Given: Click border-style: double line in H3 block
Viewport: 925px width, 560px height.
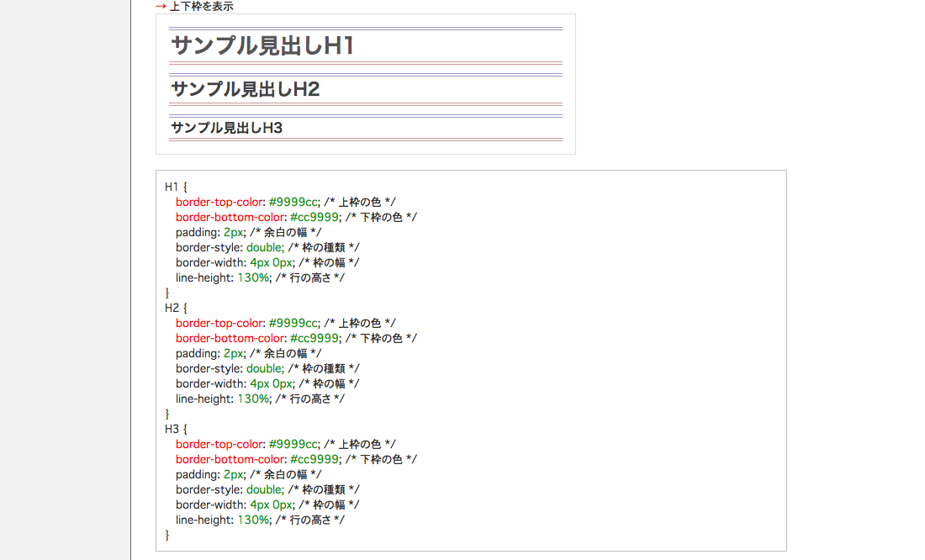Looking at the screenshot, I should tap(267, 489).
